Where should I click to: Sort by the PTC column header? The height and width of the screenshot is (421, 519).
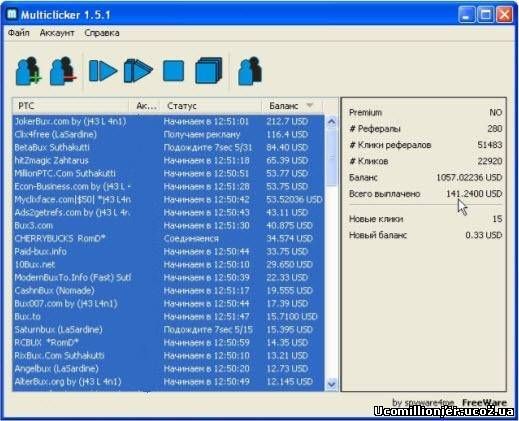[x=71, y=106]
